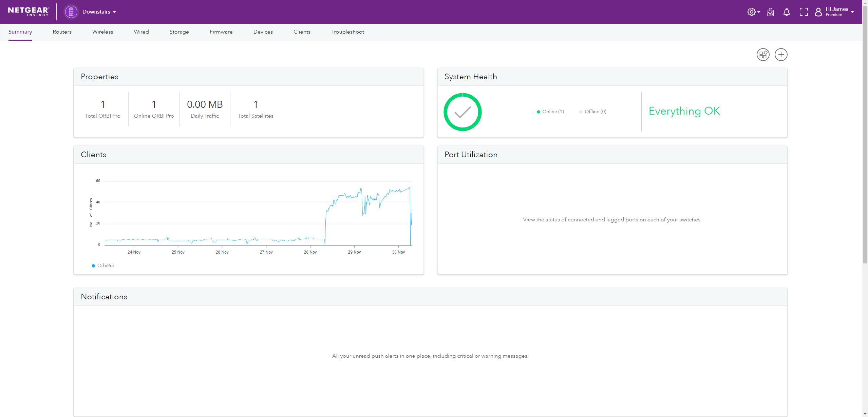Open the notifications bell icon

(x=786, y=12)
